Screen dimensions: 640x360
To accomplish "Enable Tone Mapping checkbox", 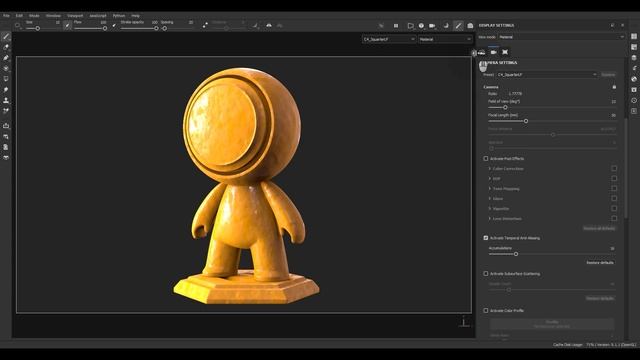I will [614, 188].
